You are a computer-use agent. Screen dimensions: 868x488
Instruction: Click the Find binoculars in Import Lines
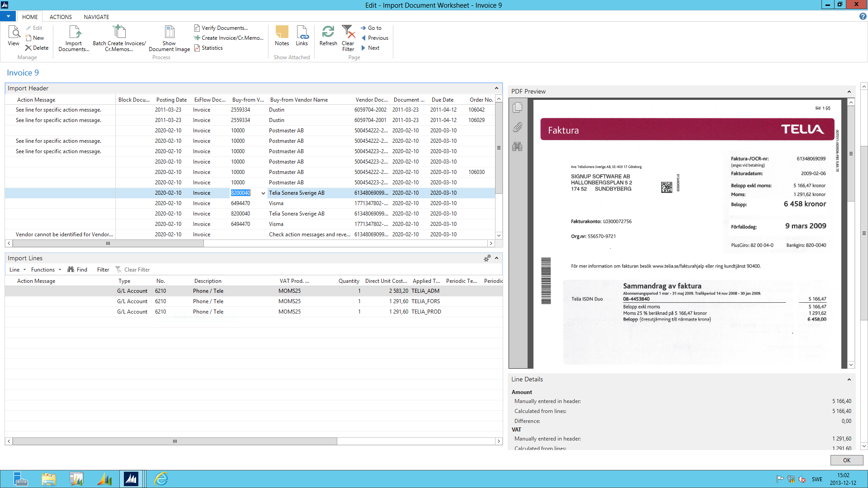tap(77, 270)
